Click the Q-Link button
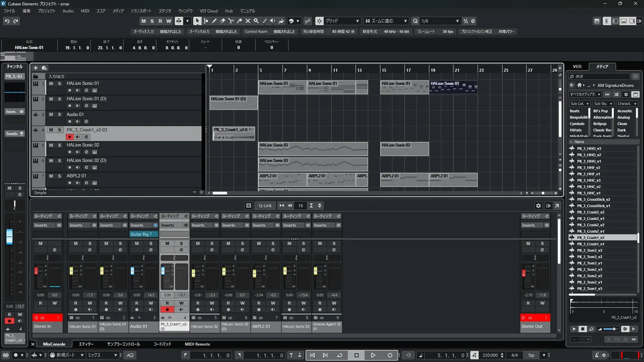The width and height of the screenshot is (644, 362). (265, 206)
